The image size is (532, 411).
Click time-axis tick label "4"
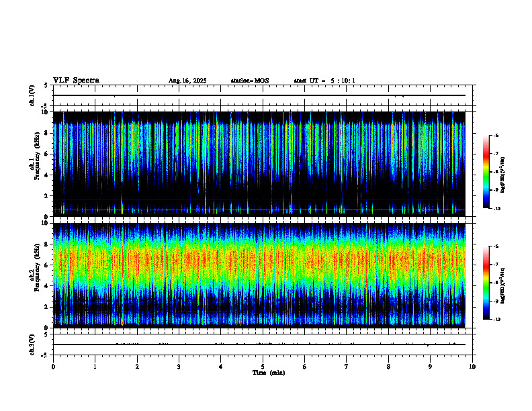coord(220,367)
